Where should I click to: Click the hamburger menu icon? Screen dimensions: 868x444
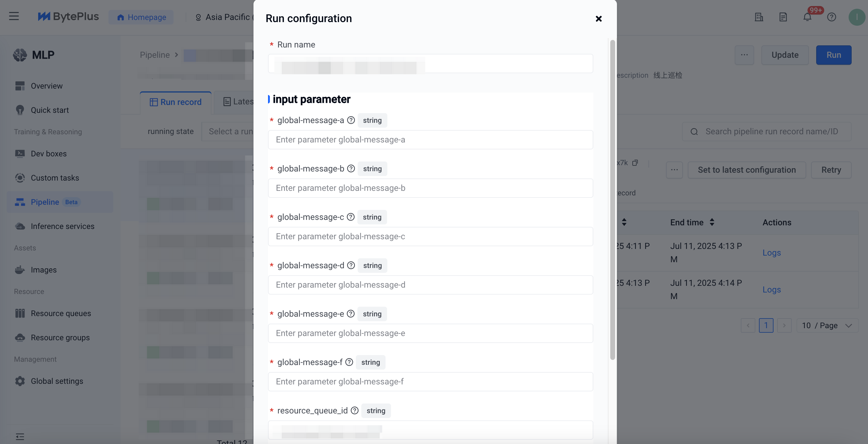[14, 16]
